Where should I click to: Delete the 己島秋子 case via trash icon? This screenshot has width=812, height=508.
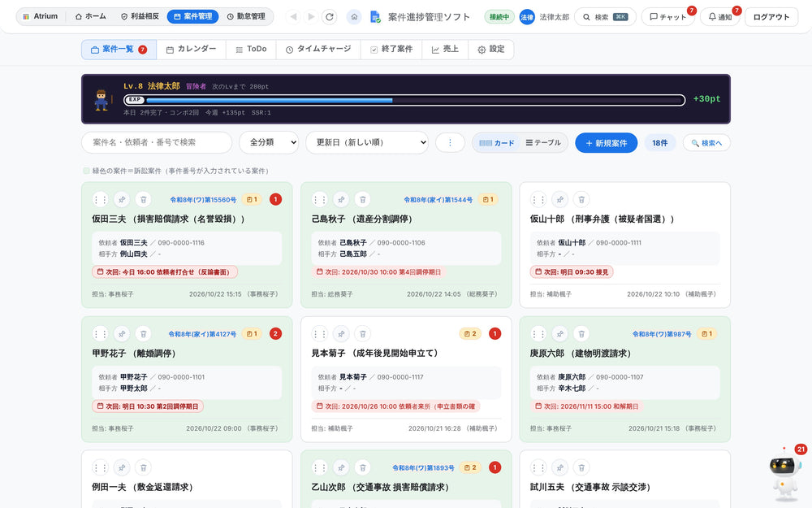click(363, 199)
